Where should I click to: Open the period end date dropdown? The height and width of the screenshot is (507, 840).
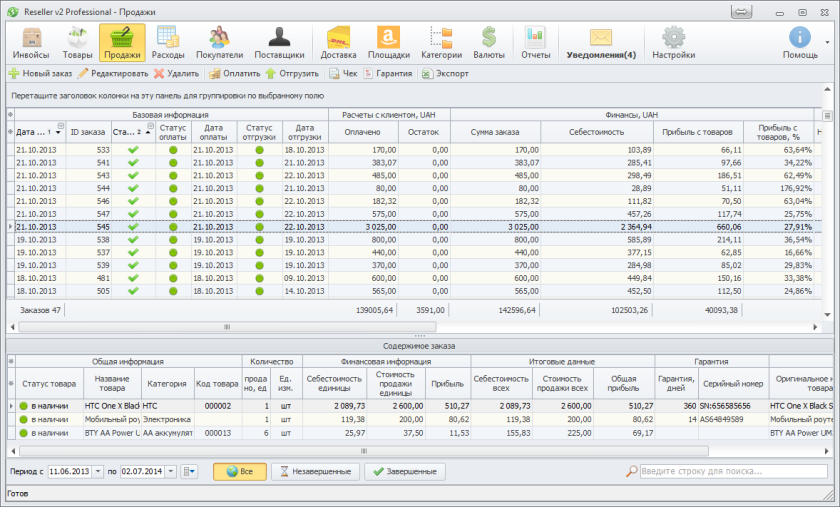(x=170, y=471)
